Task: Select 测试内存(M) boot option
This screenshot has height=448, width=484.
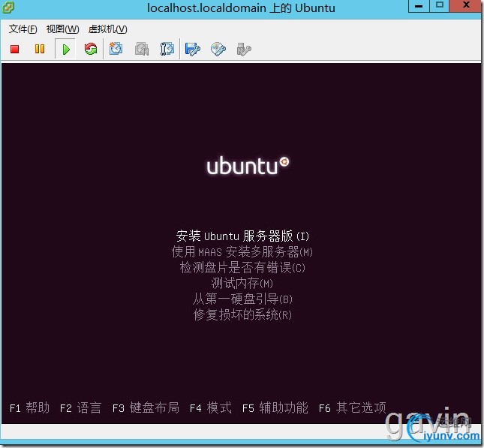Action: point(242,283)
